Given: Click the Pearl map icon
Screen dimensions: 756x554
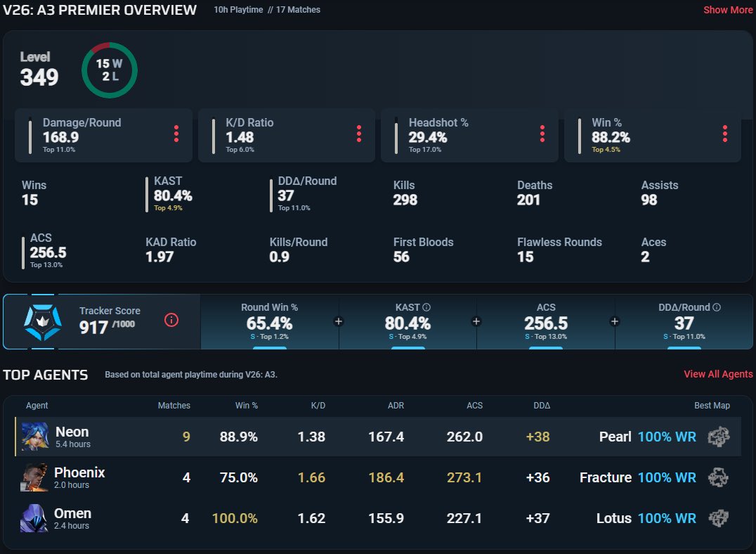Looking at the screenshot, I should pyautogui.click(x=718, y=437).
